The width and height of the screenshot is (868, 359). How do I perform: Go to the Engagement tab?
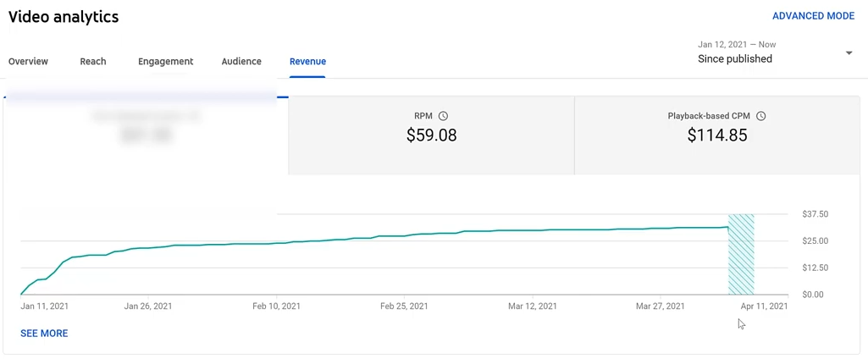pyautogui.click(x=165, y=62)
